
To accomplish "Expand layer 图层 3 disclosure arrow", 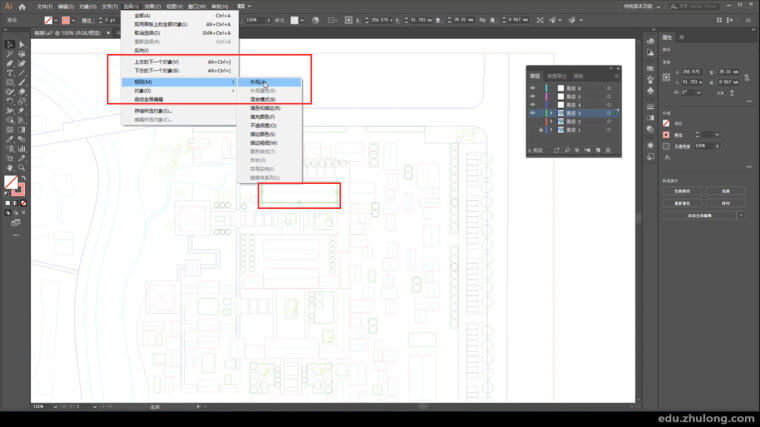I will point(550,114).
